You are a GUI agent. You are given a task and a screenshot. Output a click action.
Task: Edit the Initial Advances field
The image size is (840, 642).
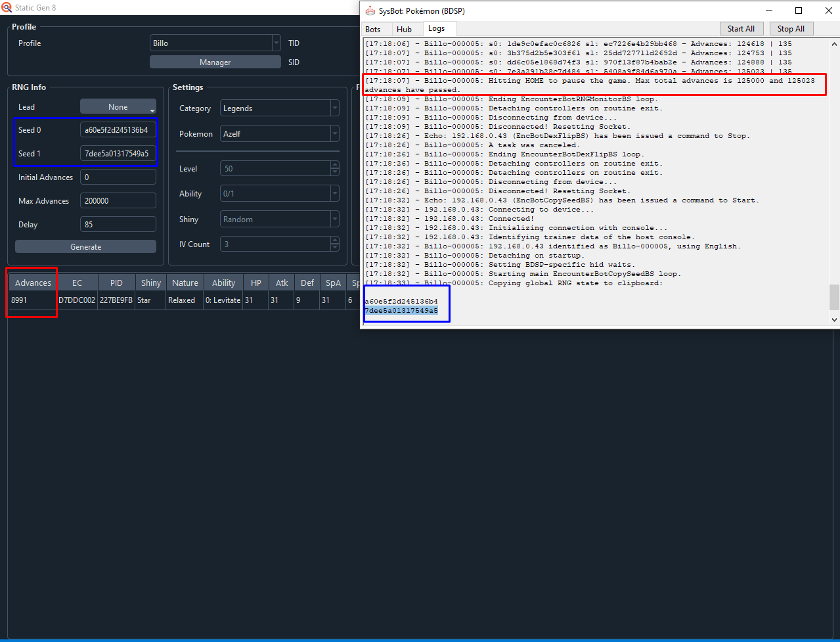118,177
